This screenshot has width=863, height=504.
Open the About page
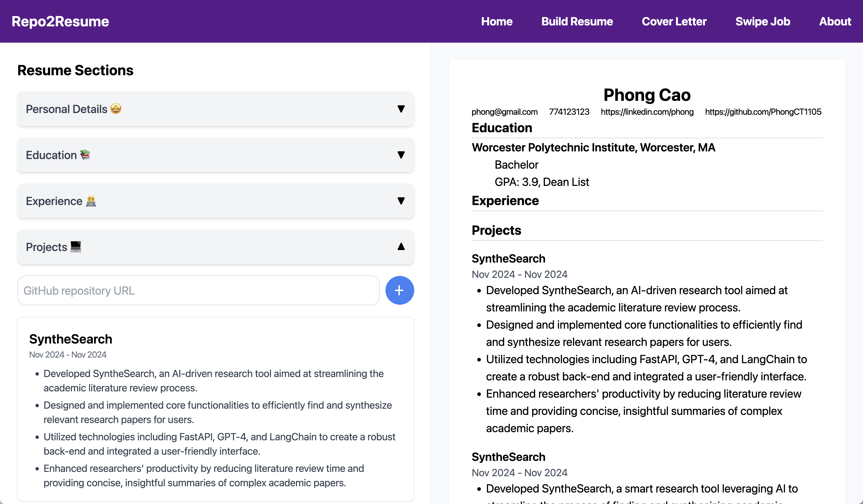click(x=834, y=21)
